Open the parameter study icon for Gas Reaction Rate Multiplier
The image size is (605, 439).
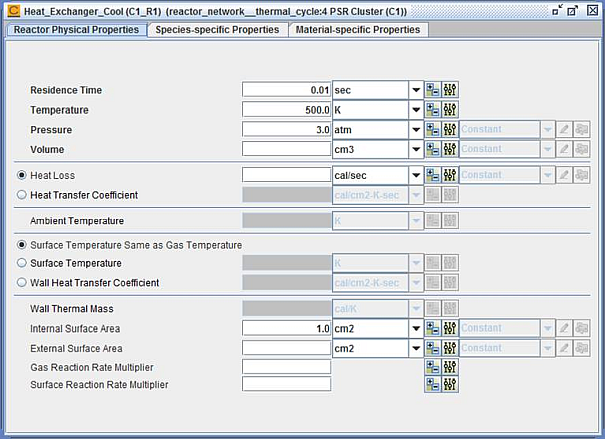coord(433,367)
